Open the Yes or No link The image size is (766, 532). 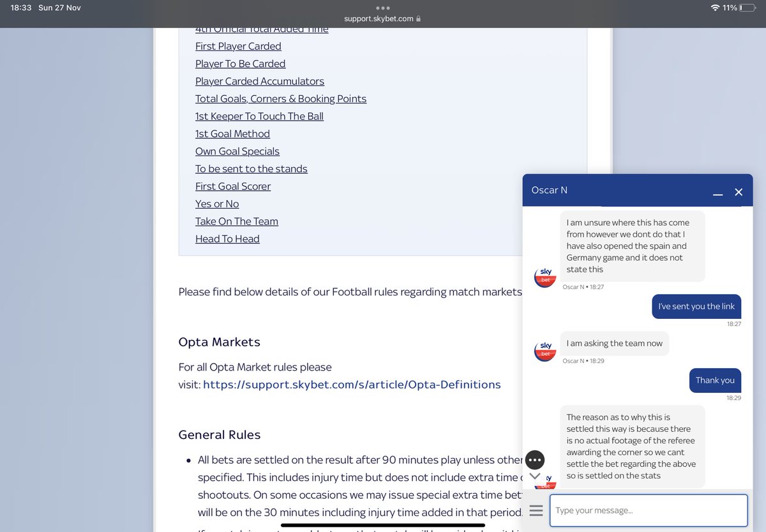point(217,204)
